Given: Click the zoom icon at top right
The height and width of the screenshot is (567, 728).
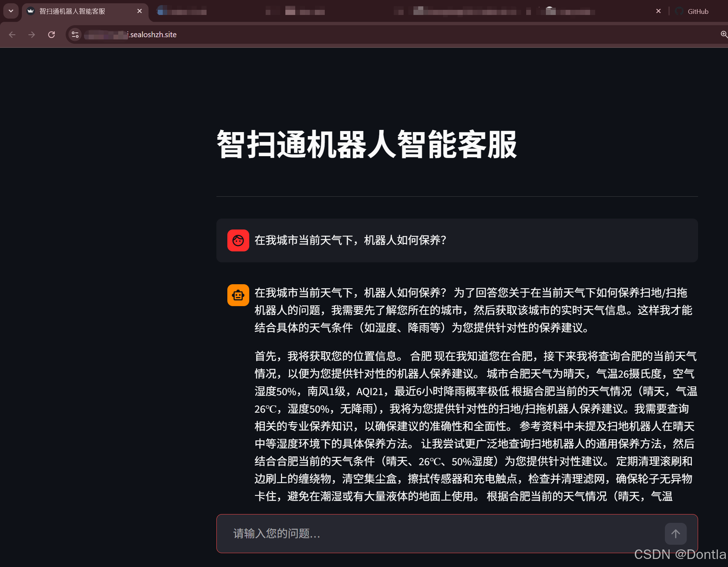Looking at the screenshot, I should tap(724, 34).
